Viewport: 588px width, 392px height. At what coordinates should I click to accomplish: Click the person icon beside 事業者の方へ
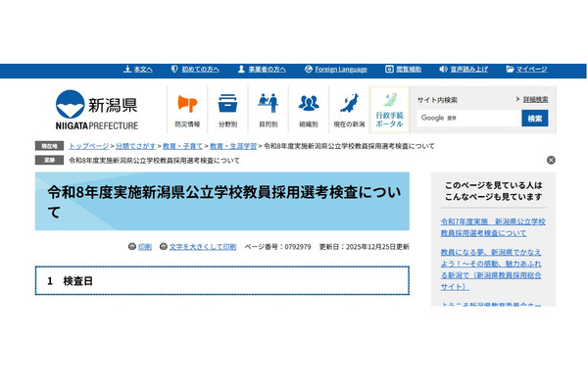(241, 69)
